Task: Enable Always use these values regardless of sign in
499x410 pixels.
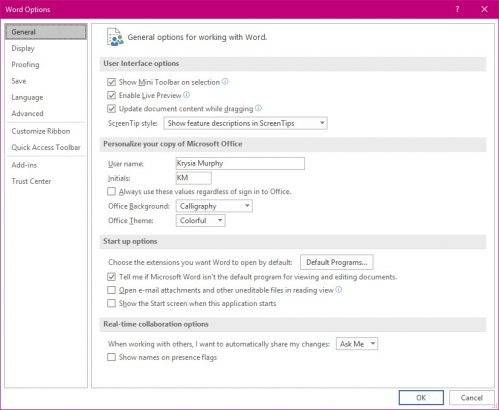Action: [x=111, y=191]
